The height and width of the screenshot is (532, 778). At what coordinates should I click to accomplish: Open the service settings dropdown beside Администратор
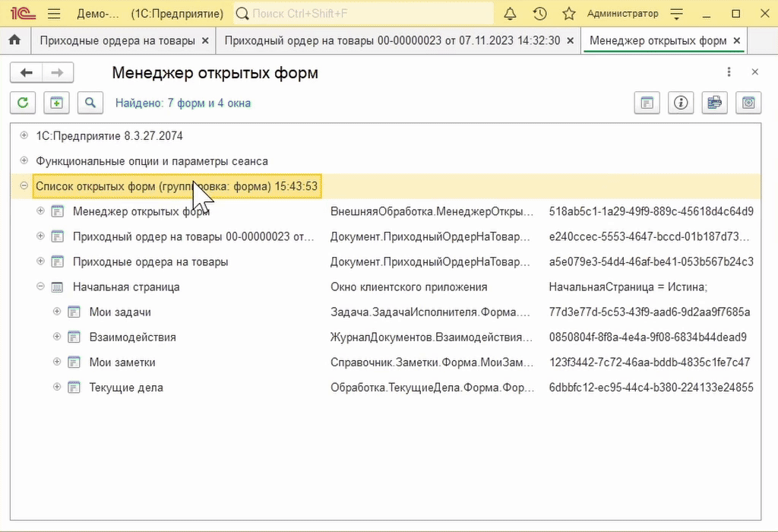coord(677,14)
